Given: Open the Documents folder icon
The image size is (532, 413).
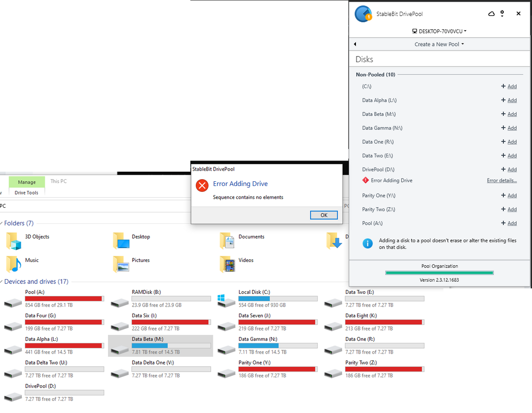Looking at the screenshot, I should (x=227, y=241).
